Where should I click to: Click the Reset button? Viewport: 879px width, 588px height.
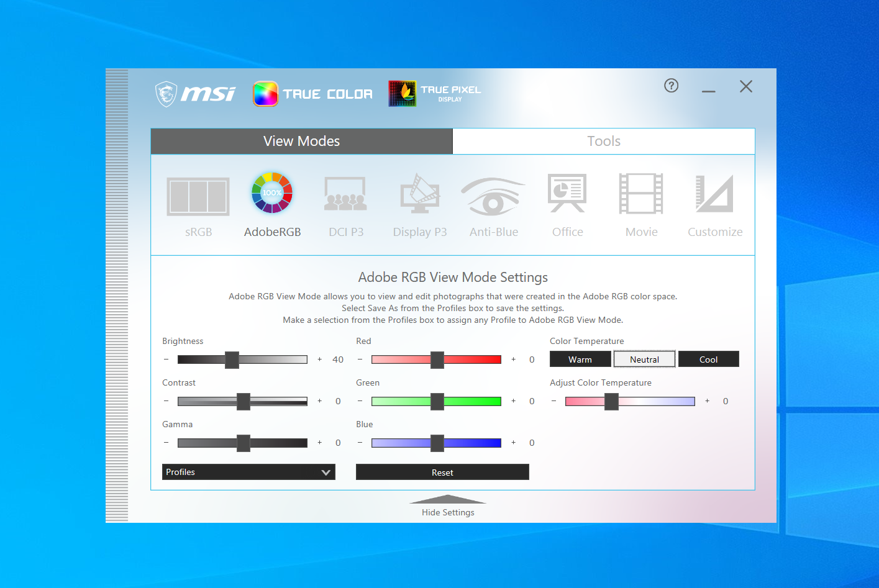pyautogui.click(x=442, y=472)
